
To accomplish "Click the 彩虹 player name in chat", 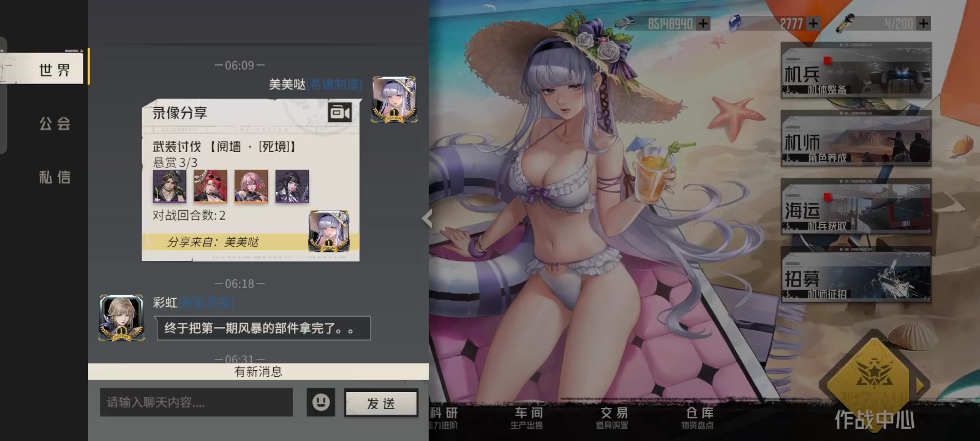I will pyautogui.click(x=165, y=302).
